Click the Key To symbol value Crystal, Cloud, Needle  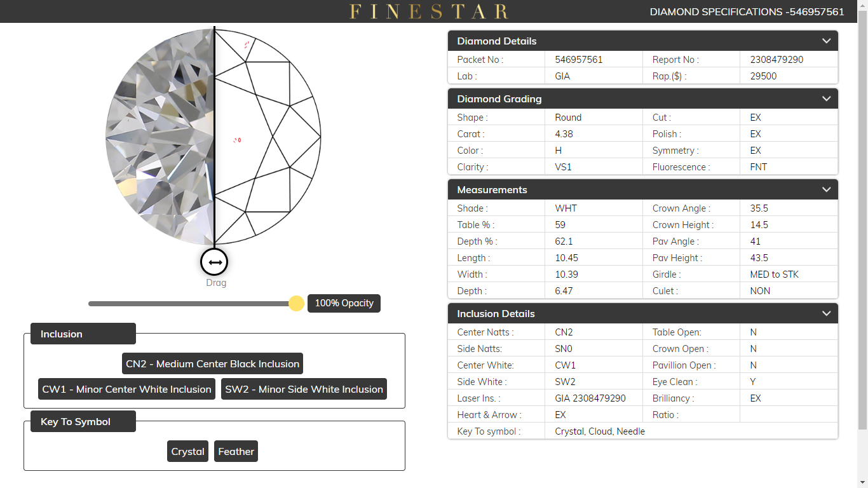pos(600,431)
